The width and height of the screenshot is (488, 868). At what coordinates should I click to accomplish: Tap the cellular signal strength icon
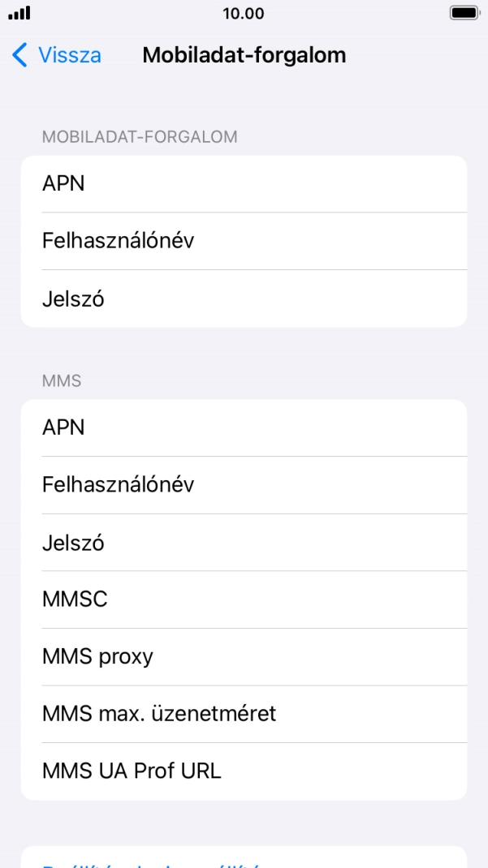pos(19,11)
